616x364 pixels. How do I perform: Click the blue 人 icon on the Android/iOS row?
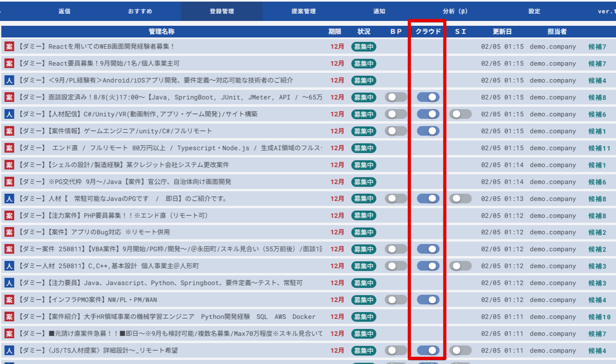pos(9,81)
